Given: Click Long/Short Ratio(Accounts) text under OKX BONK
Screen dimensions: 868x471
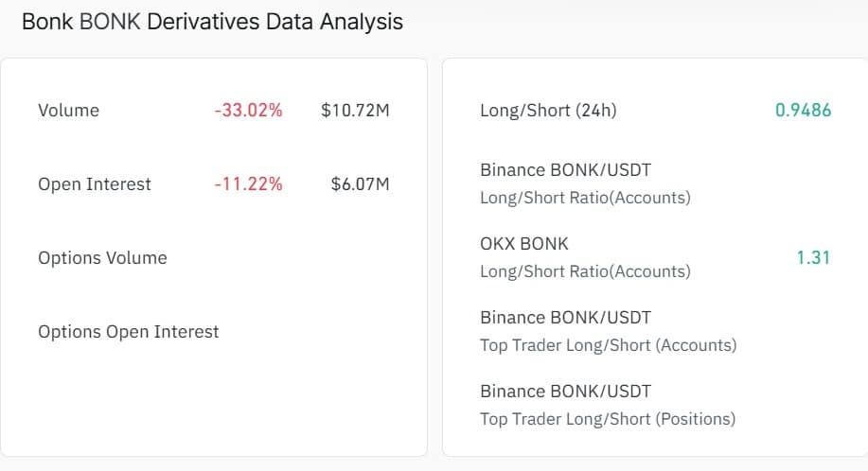Looking at the screenshot, I should coord(585,271).
